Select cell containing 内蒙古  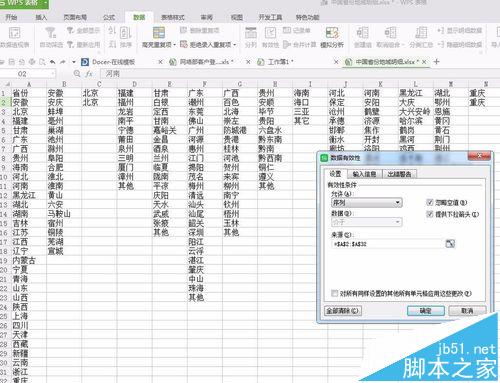coord(29,260)
